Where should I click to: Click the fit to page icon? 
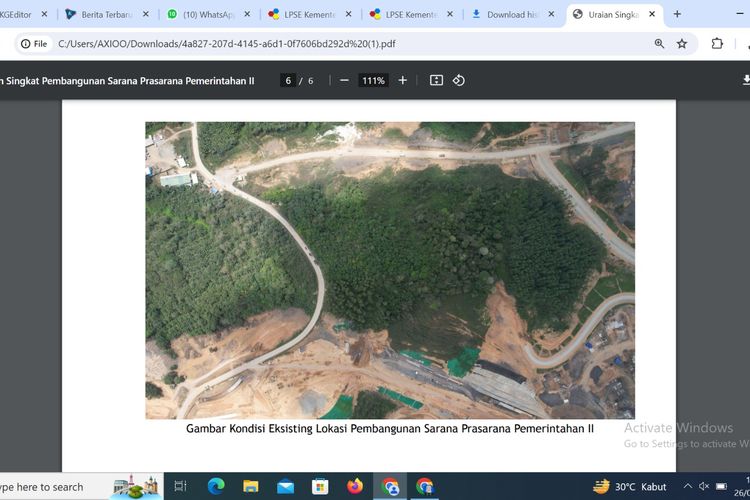click(x=436, y=80)
